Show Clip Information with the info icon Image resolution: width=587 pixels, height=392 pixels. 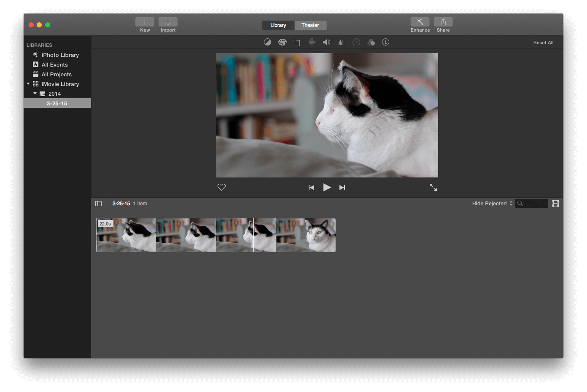pyautogui.click(x=385, y=42)
